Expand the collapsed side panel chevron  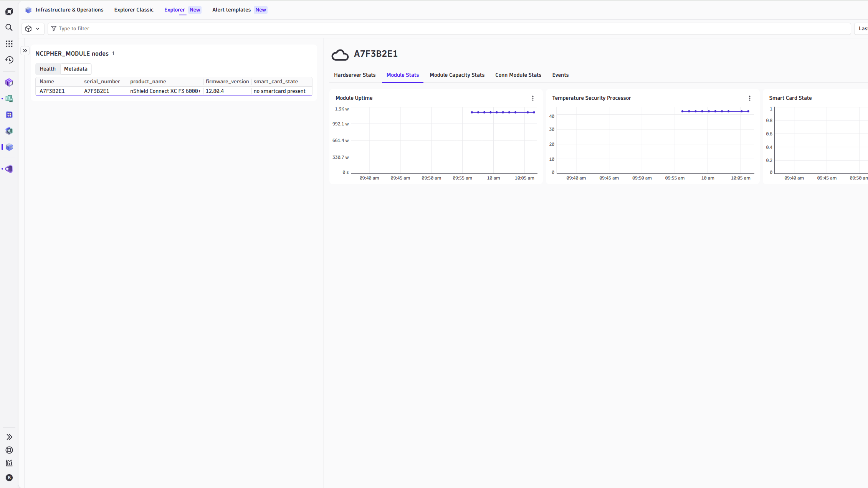click(x=25, y=51)
